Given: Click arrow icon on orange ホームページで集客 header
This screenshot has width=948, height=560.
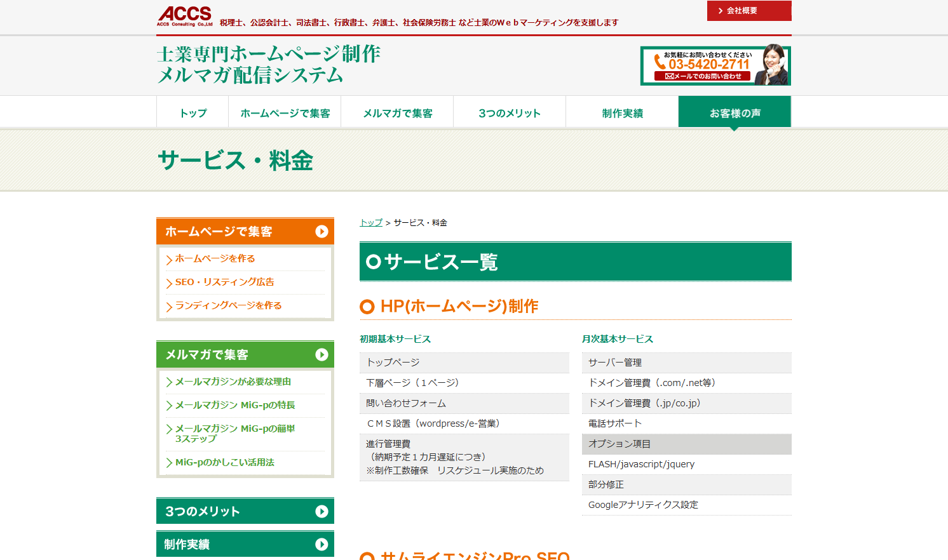Looking at the screenshot, I should (x=322, y=232).
